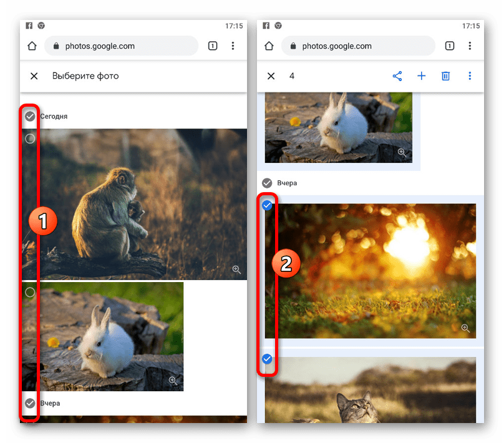This screenshot has width=504, height=443.
Task: Open the left browser's three-dot menu
Action: coord(233,46)
